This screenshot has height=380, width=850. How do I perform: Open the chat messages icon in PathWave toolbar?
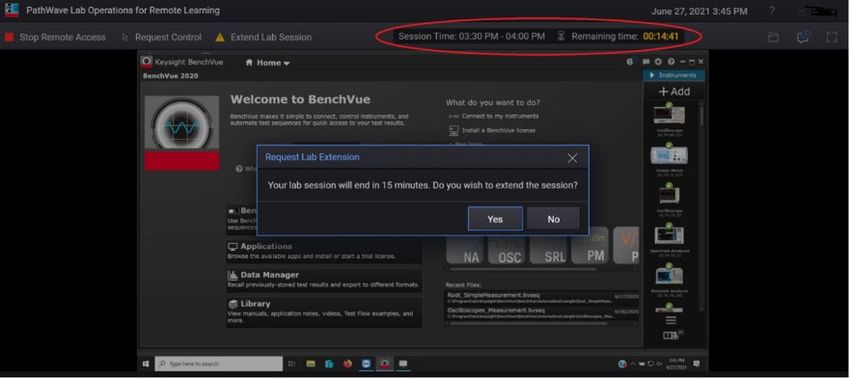[803, 37]
